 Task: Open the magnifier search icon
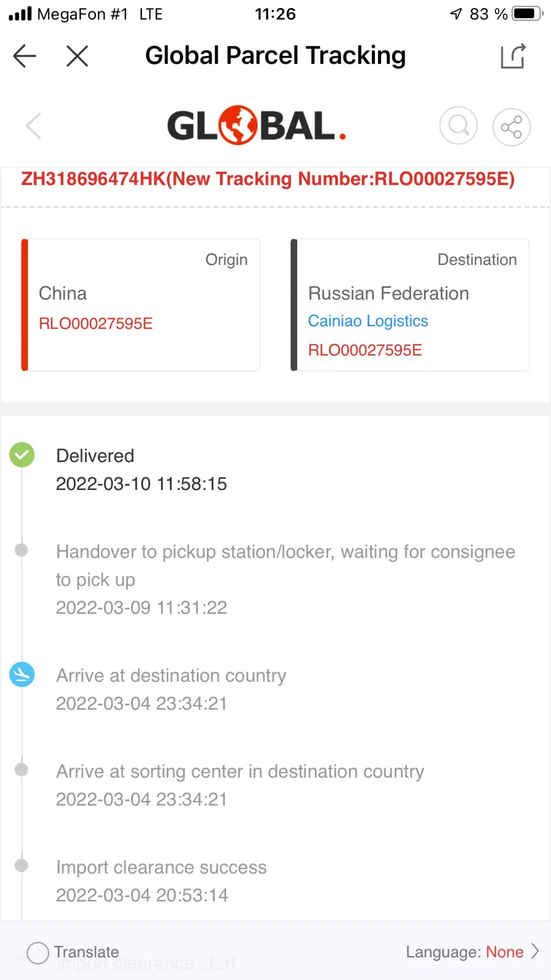[458, 126]
